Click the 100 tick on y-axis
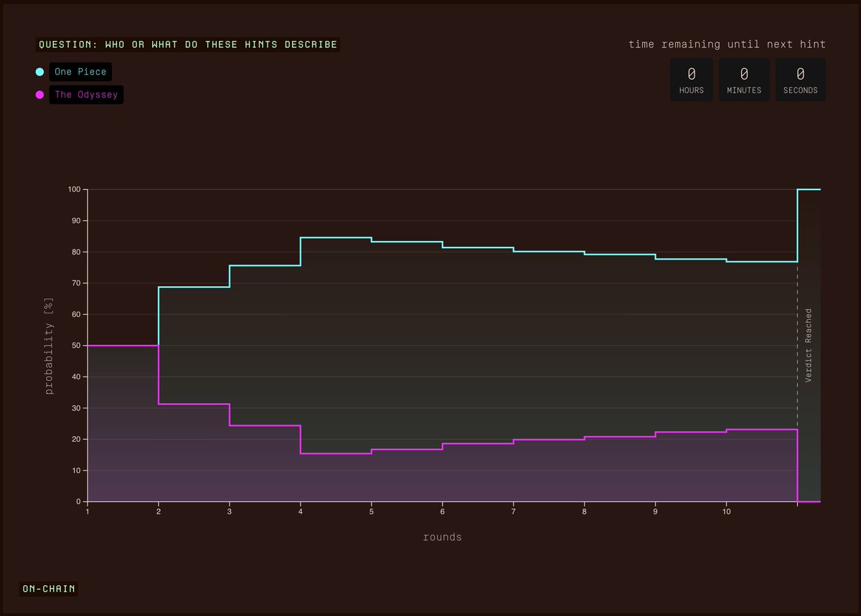Screen dimensions: 861x616 [x=75, y=189]
